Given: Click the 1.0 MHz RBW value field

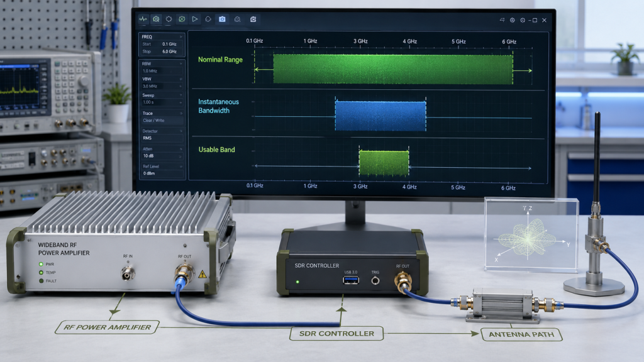Looking at the screenshot, I should [x=162, y=71].
